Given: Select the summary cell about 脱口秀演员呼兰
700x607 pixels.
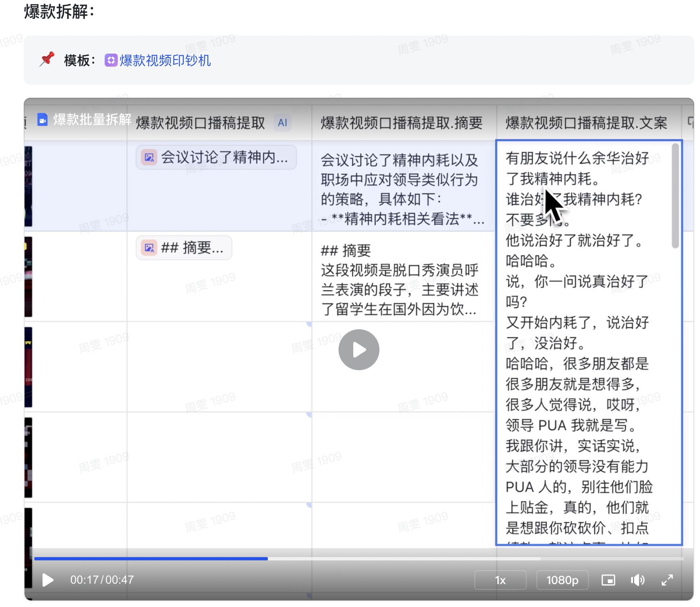Looking at the screenshot, I should tap(399, 280).
